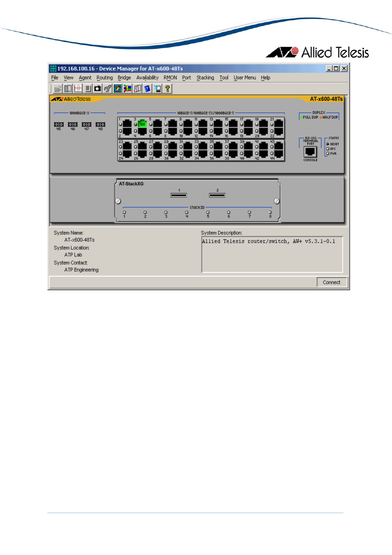
Task: Open the RMON menu
Action: (170, 78)
